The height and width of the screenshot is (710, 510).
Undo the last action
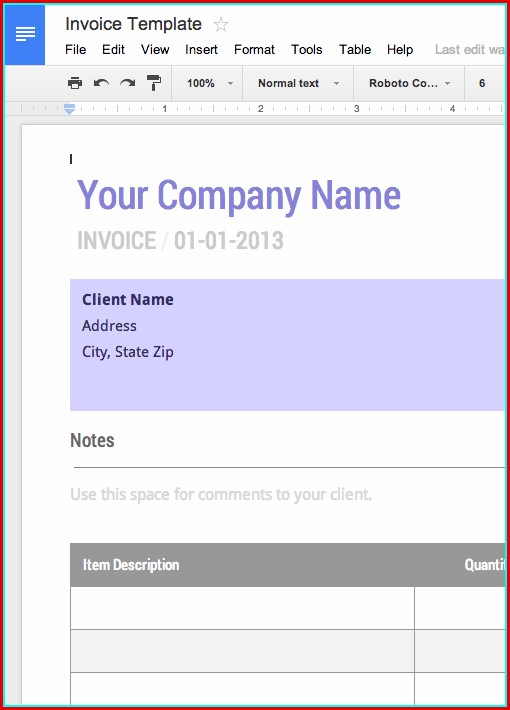[101, 83]
